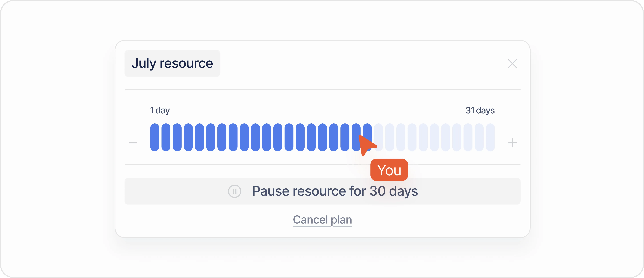Click the 31 days label
This screenshot has height=278, width=644.
[x=480, y=110]
